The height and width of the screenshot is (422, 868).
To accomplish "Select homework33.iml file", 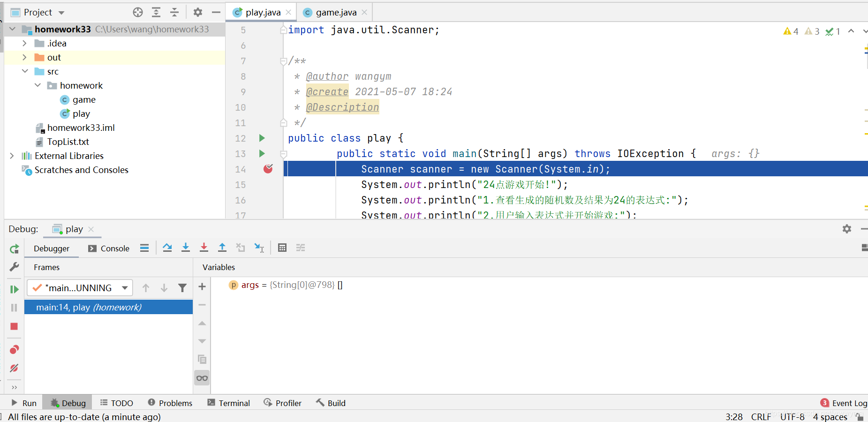I will click(81, 128).
